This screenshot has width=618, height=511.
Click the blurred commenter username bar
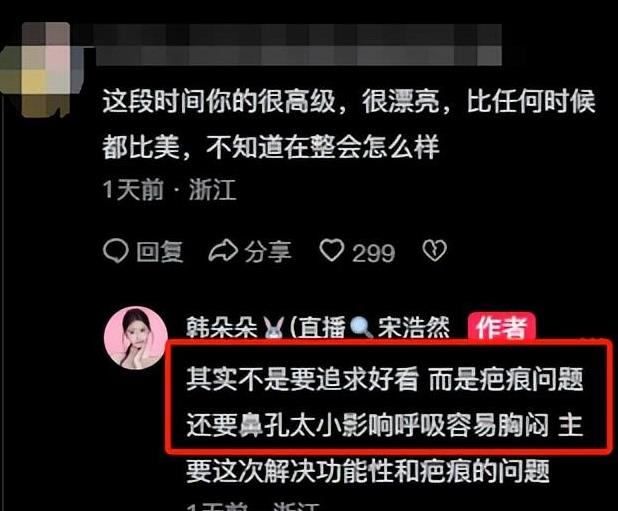(298, 44)
